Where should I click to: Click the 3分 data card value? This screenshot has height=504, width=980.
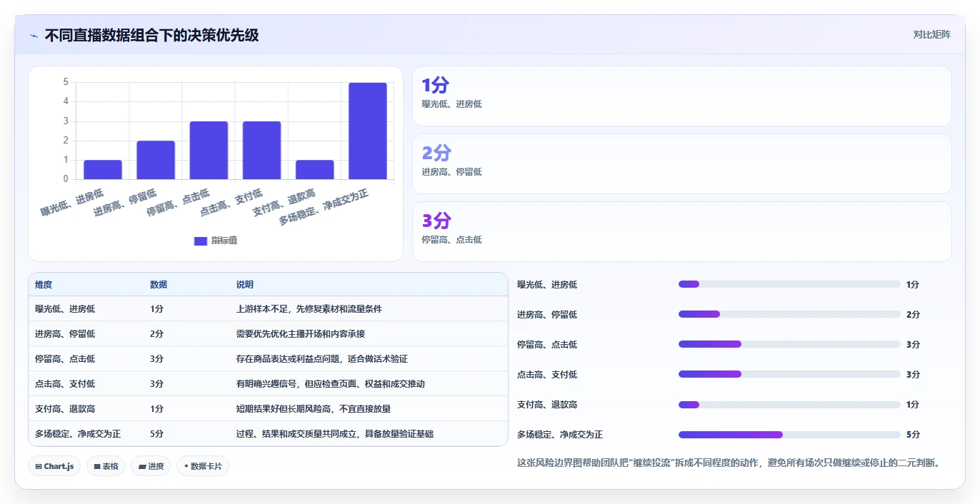436,221
